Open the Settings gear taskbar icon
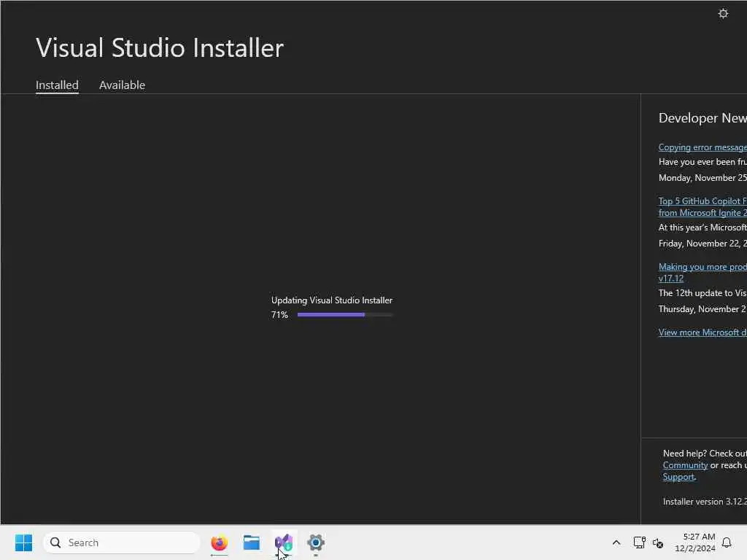This screenshot has height=560, width=747. (316, 542)
